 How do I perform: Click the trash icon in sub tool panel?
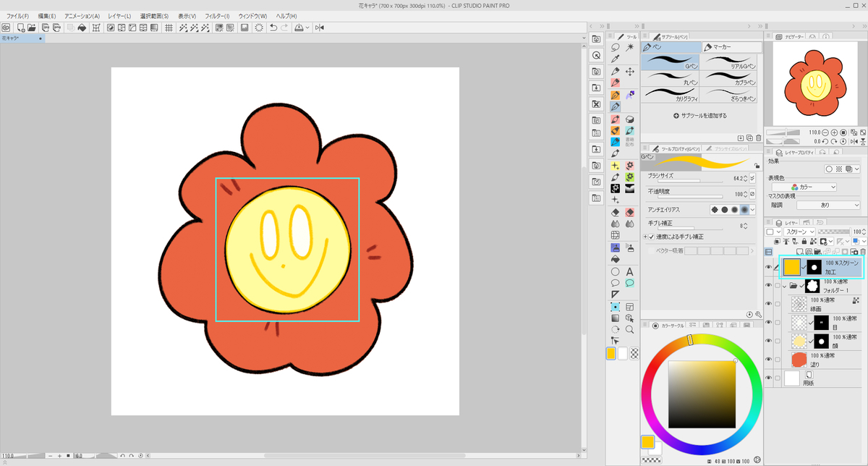tap(758, 137)
